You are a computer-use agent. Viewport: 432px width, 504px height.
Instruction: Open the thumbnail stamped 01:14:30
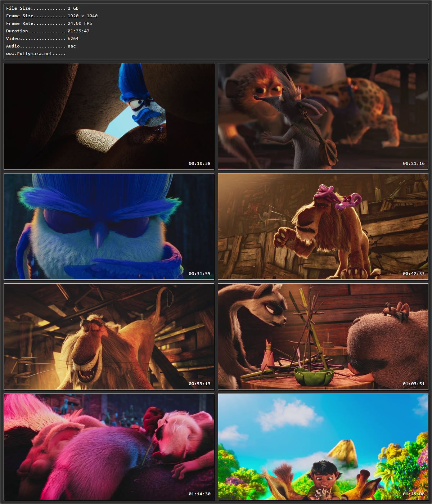[x=109, y=447]
